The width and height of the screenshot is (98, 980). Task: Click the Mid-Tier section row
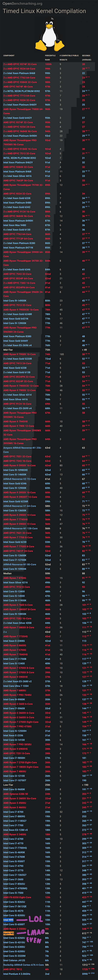pos(49,350)
